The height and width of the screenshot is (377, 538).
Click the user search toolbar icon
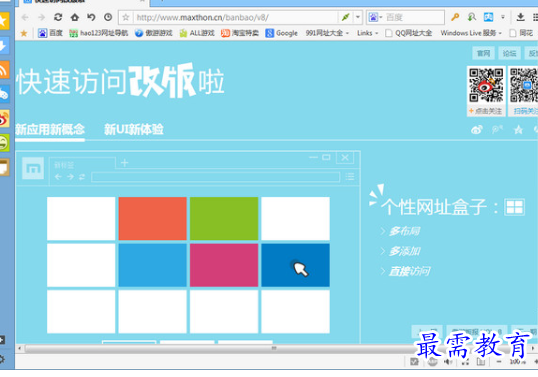click(x=472, y=17)
